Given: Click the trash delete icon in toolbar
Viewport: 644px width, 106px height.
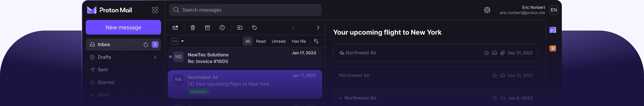Looking at the screenshot, I should coord(193,28).
